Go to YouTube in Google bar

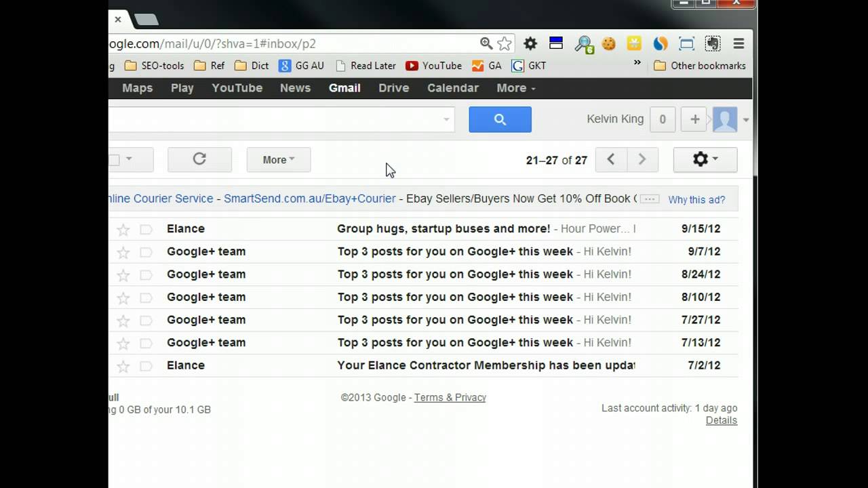[x=237, y=88]
